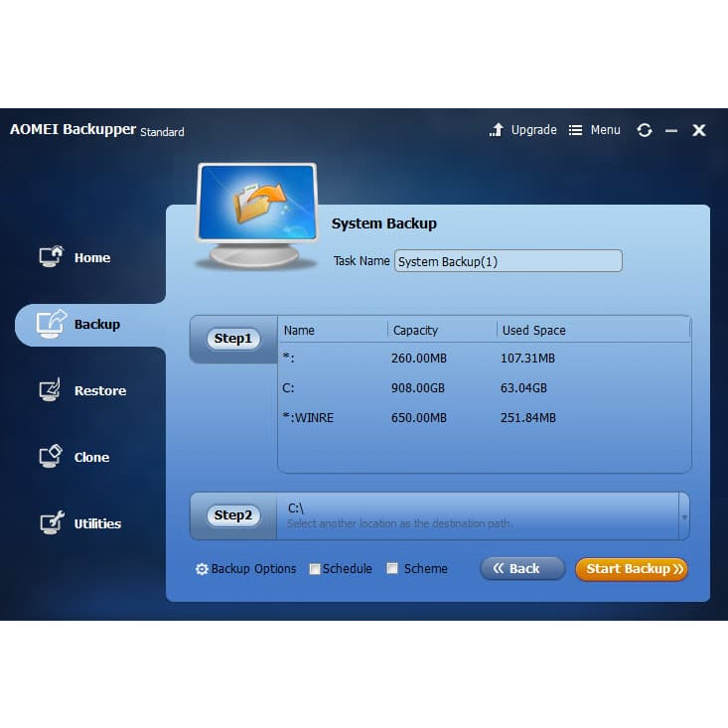The image size is (728, 728).
Task: Select the C: partition row name
Action: 288,387
